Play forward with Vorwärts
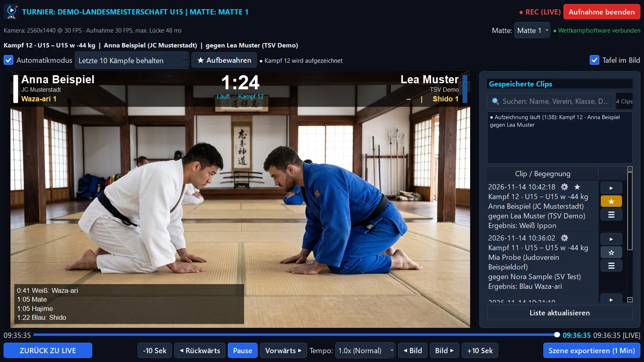Image resolution: width=644 pixels, height=362 pixels. [x=283, y=350]
